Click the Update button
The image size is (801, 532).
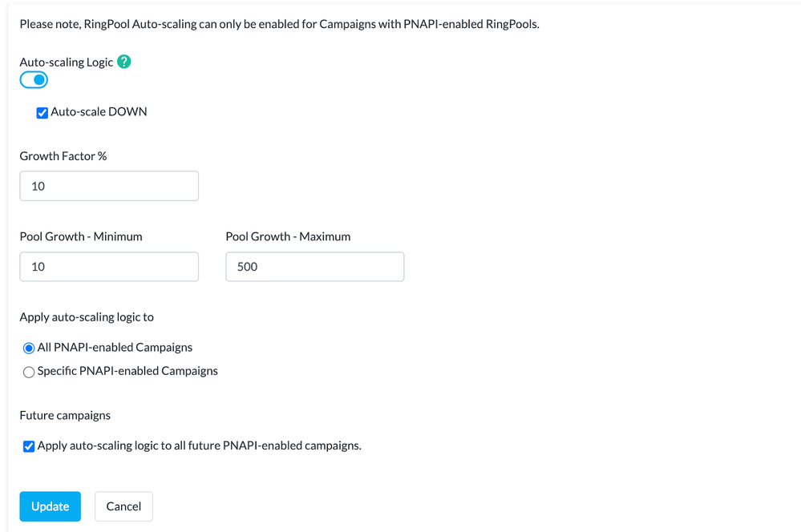point(50,506)
